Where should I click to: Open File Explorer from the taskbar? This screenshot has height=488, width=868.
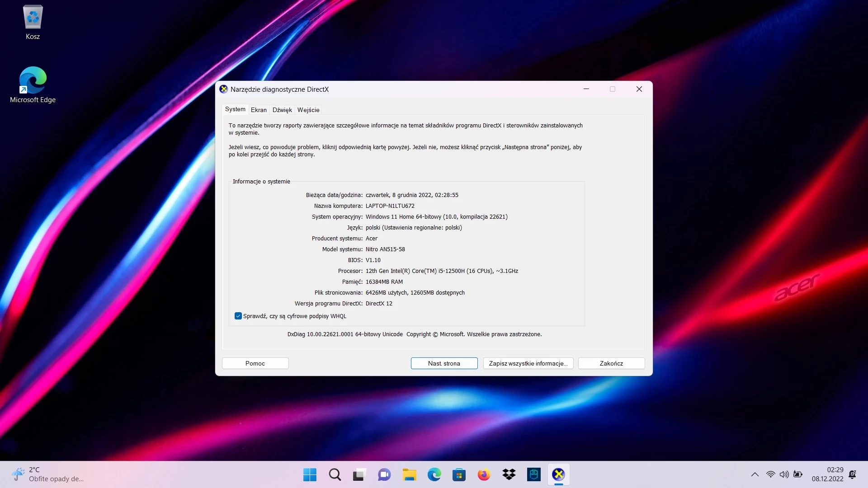[x=409, y=474]
